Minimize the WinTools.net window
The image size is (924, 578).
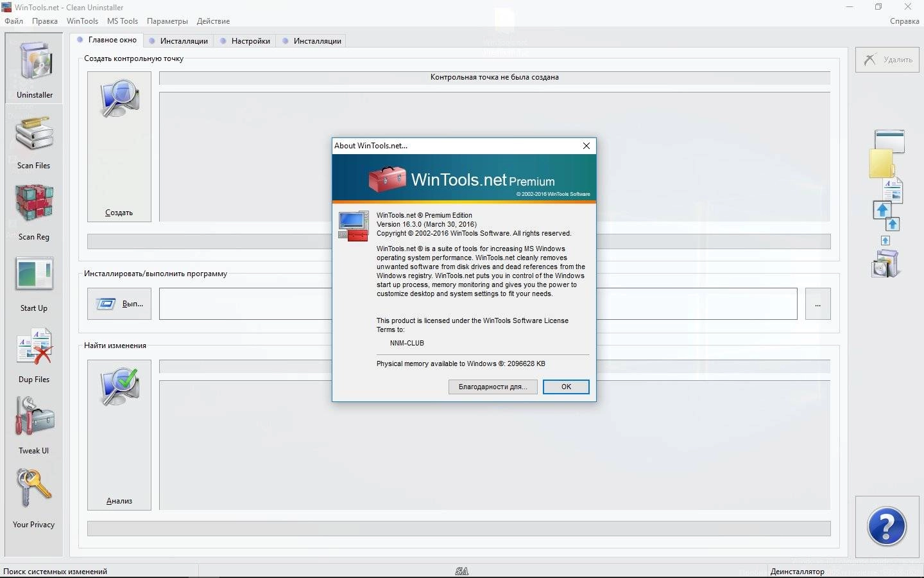point(850,7)
